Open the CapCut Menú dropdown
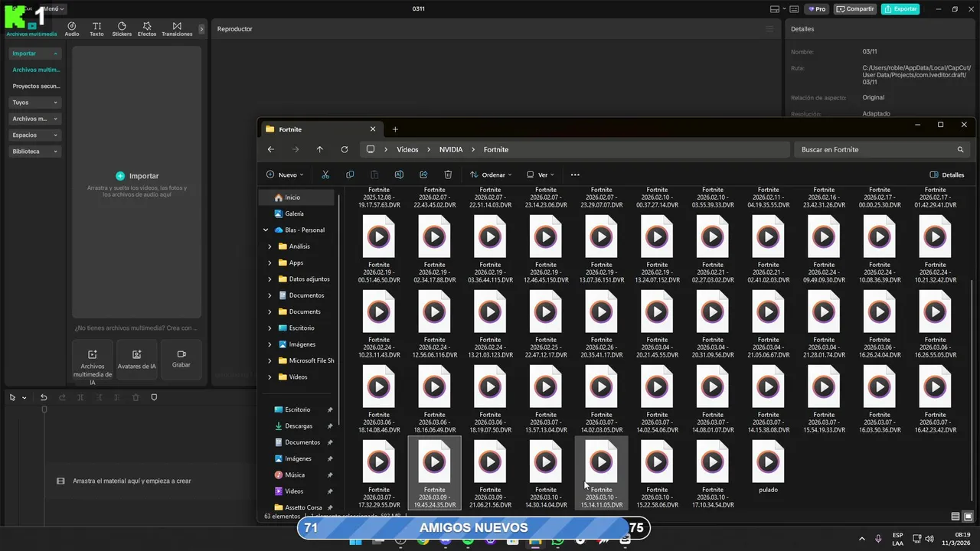 [x=53, y=9]
